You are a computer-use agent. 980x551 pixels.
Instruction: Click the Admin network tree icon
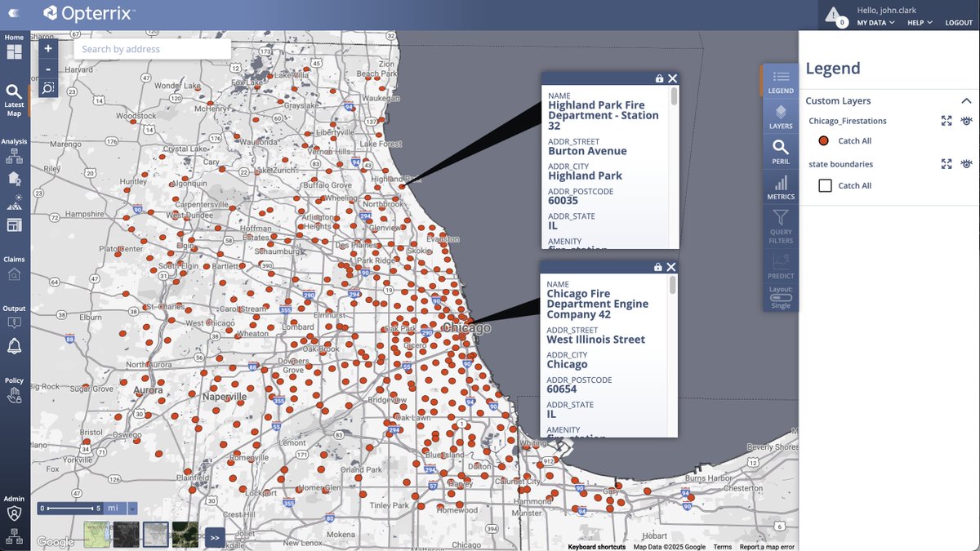pyautogui.click(x=14, y=535)
